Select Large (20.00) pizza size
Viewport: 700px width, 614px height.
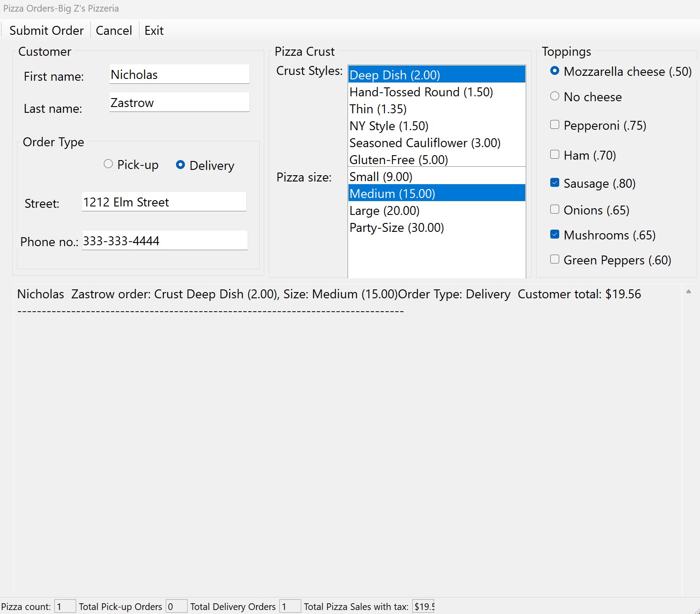tap(437, 210)
